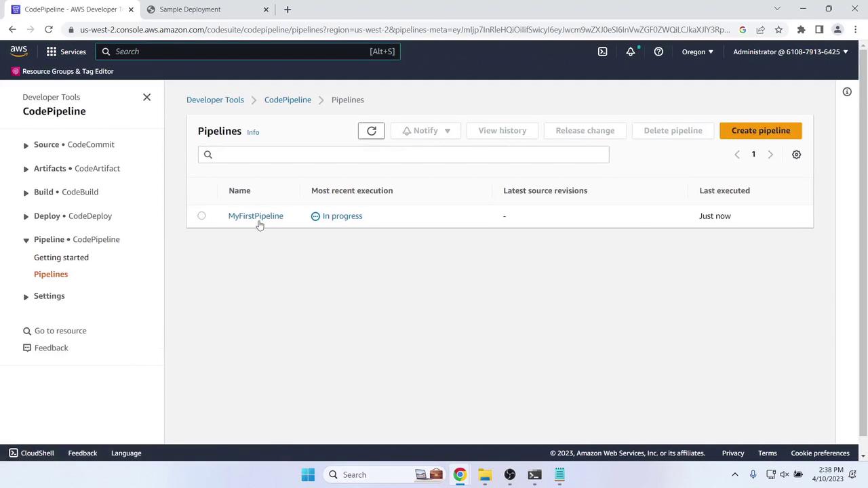Open the Chrome side panel icon
Screen dimensions: 868x488
pos(819,29)
